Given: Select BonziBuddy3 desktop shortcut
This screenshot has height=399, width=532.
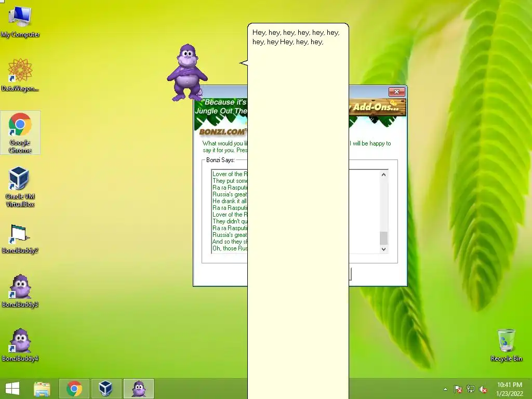Looking at the screenshot, I should [20, 291].
